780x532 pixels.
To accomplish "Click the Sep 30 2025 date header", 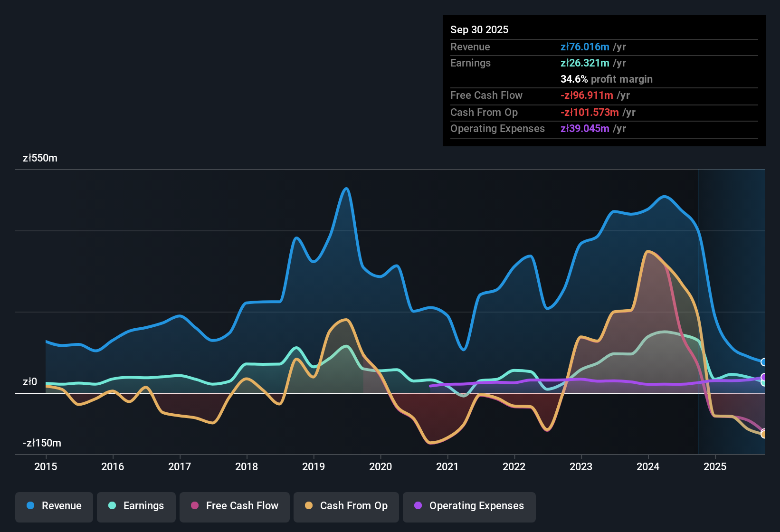I will click(x=479, y=29).
